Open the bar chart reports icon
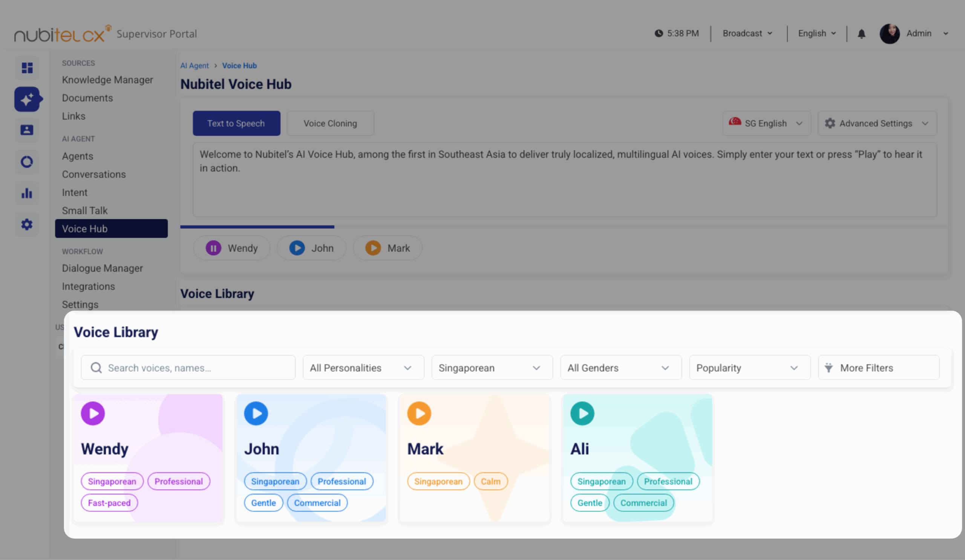 [x=27, y=193]
